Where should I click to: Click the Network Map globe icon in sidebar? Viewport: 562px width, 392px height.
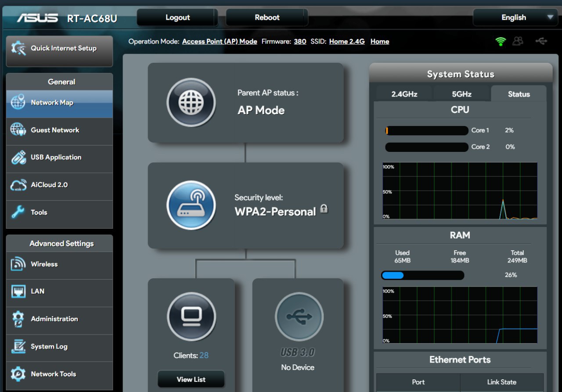18,102
